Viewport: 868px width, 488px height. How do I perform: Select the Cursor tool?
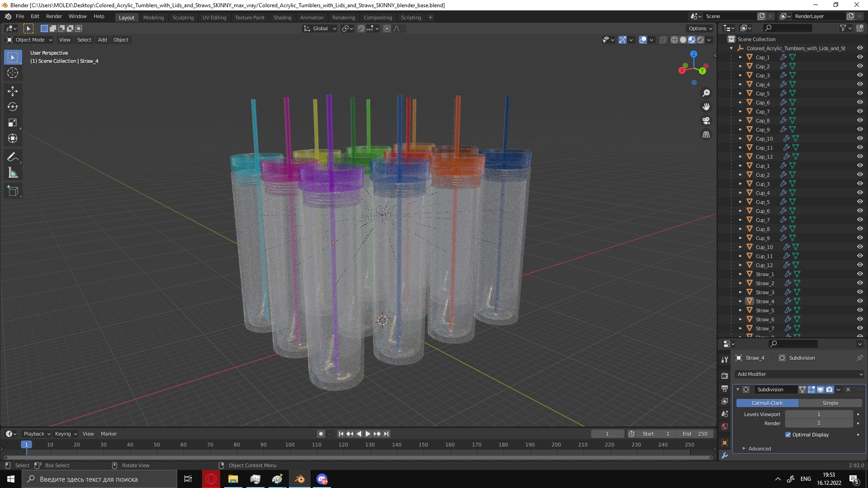click(x=13, y=73)
